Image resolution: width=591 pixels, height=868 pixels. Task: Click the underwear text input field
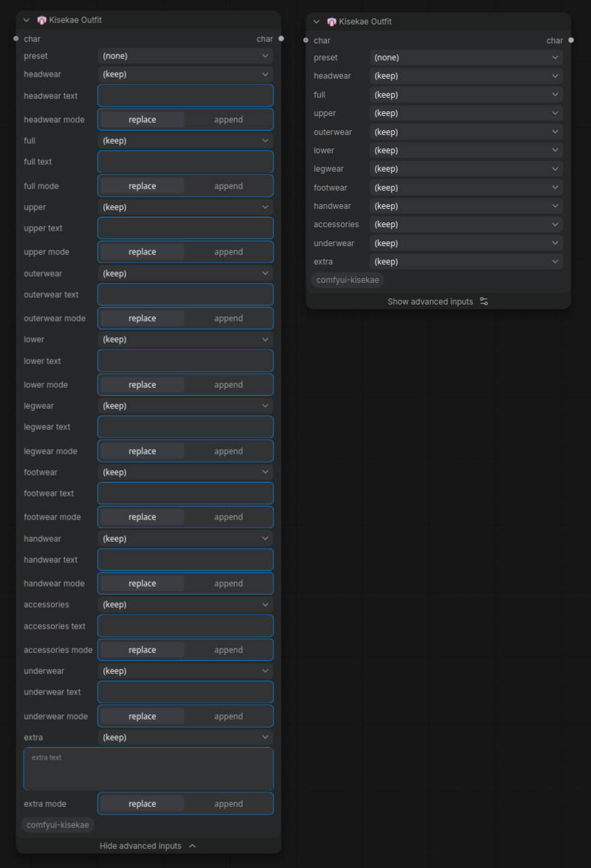click(x=185, y=692)
